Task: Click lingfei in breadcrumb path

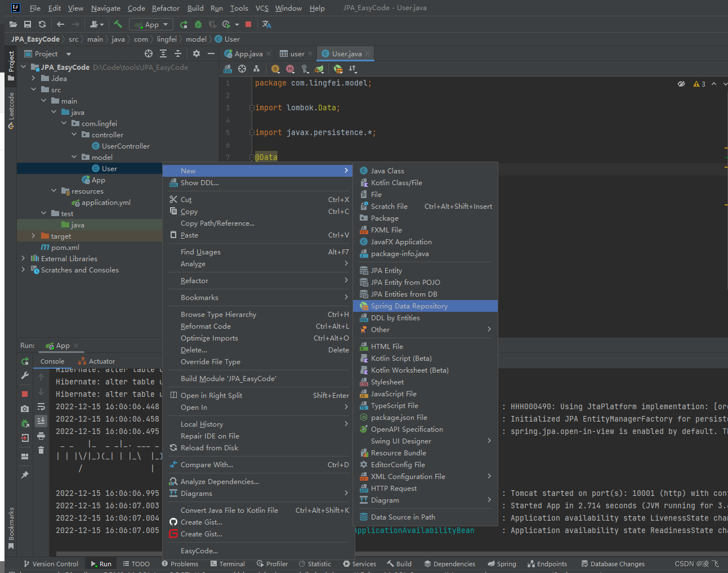Action: point(167,39)
